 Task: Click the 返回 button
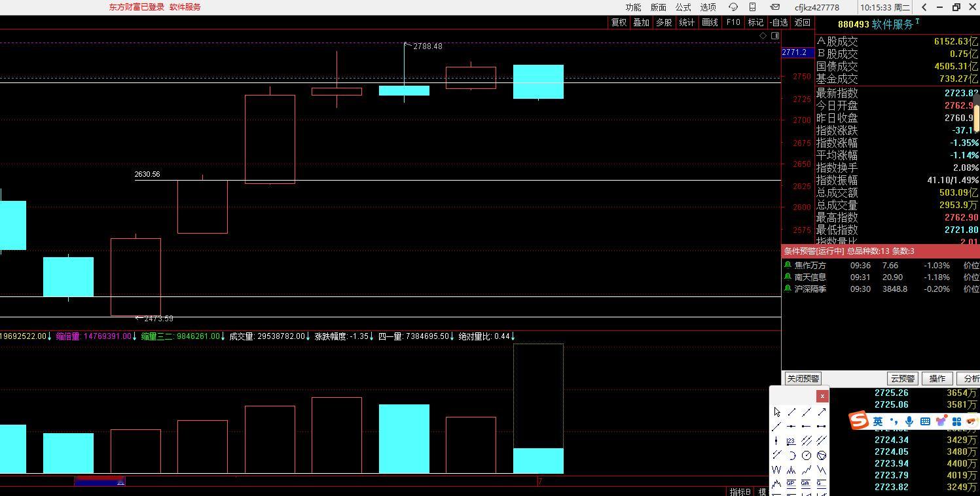tap(802, 22)
